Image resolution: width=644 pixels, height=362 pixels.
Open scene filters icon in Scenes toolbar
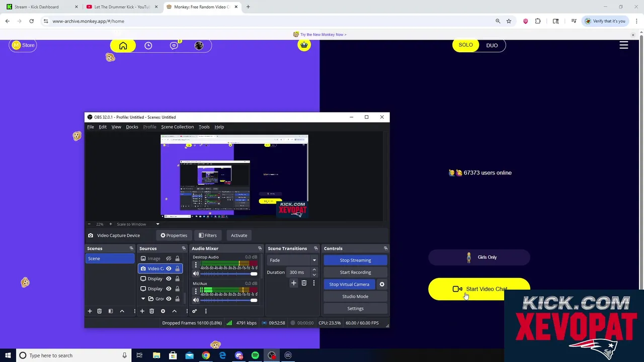click(x=111, y=311)
